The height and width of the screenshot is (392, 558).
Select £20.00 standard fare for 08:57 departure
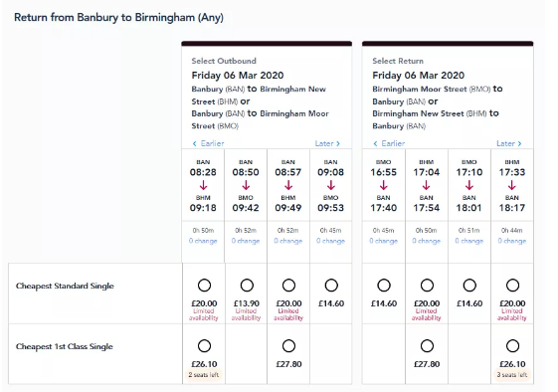click(x=288, y=286)
